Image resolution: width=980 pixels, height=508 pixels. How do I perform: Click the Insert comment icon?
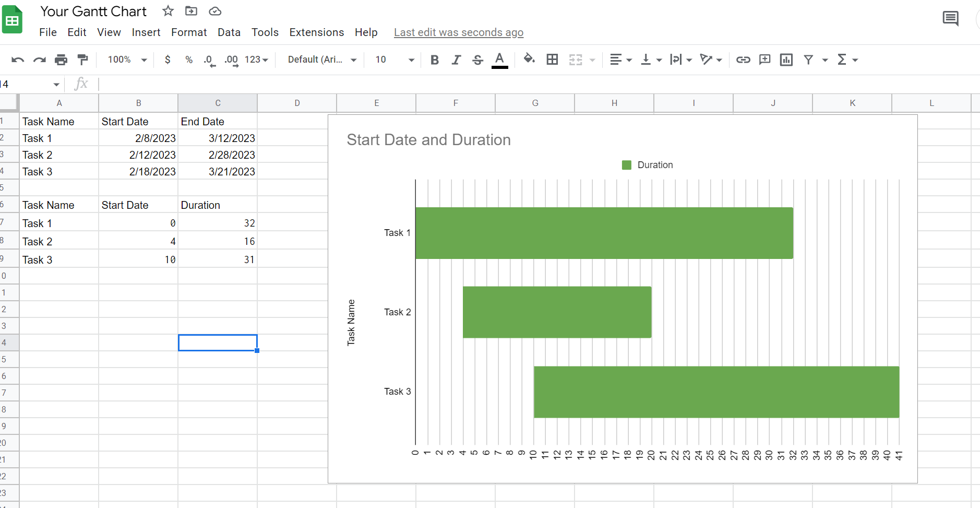(765, 60)
